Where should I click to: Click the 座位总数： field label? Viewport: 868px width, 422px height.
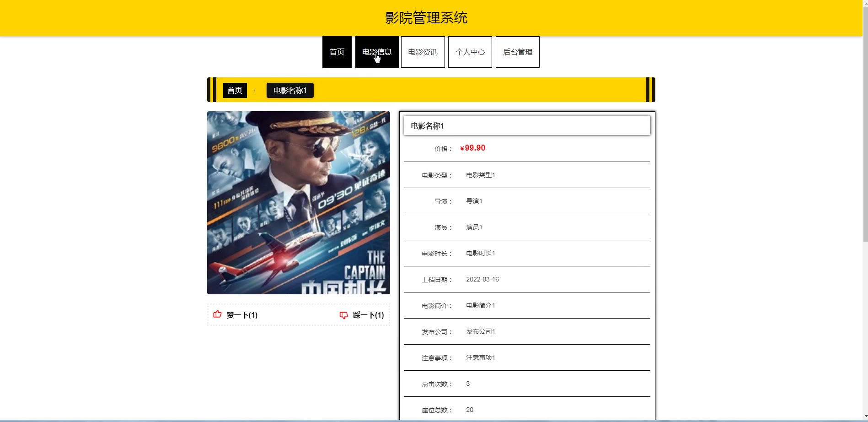click(437, 410)
